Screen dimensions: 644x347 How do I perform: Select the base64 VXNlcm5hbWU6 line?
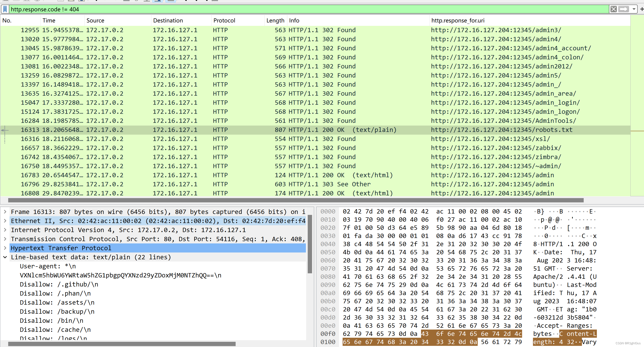tap(121, 275)
